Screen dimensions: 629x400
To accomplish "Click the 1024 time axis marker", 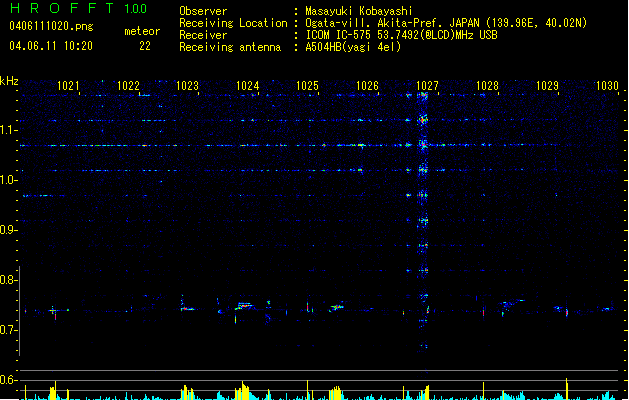I will (248, 86).
